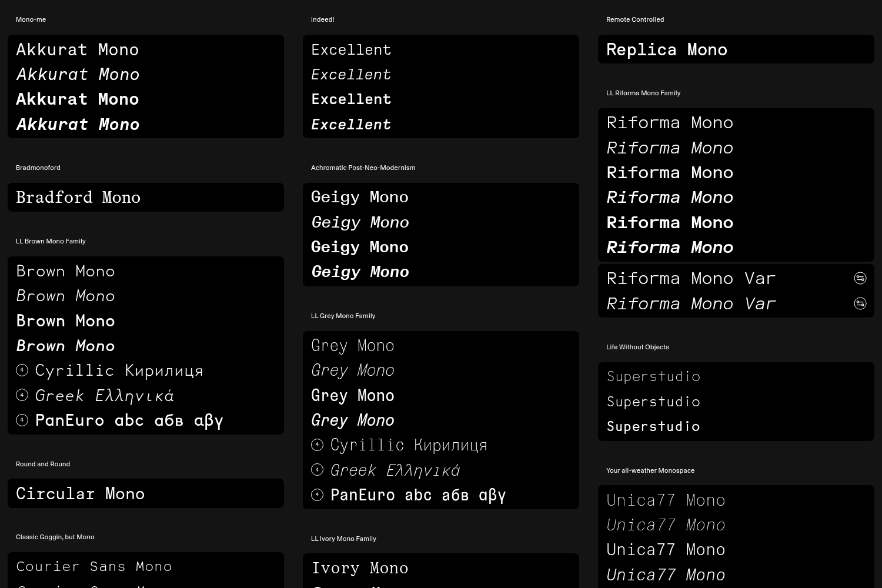
Task: Click the circled 4 icon beside Grey Mono Greek
Action: click(x=317, y=470)
